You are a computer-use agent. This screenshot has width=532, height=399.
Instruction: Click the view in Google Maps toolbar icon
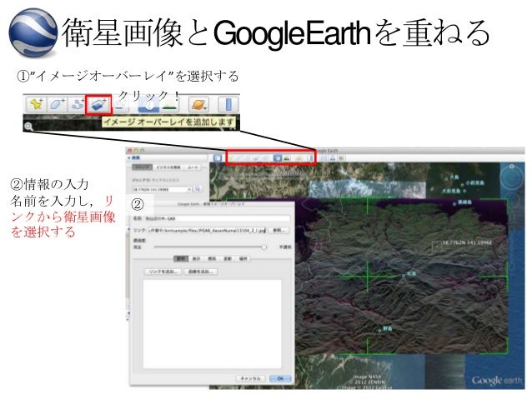point(342,158)
